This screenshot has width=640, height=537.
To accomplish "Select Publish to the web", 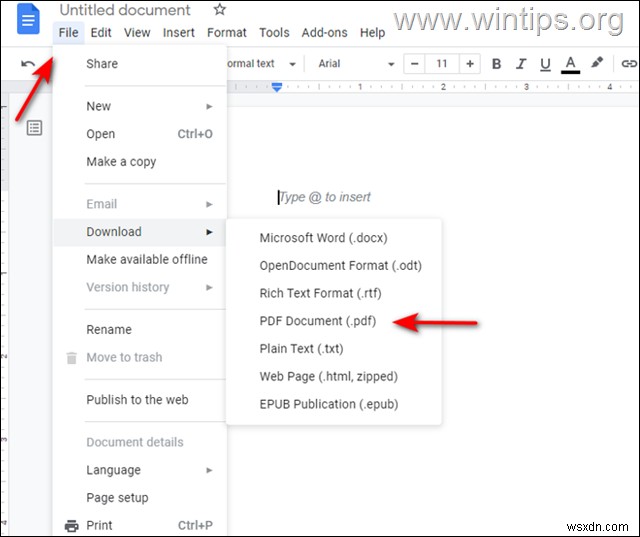I will tap(140, 400).
